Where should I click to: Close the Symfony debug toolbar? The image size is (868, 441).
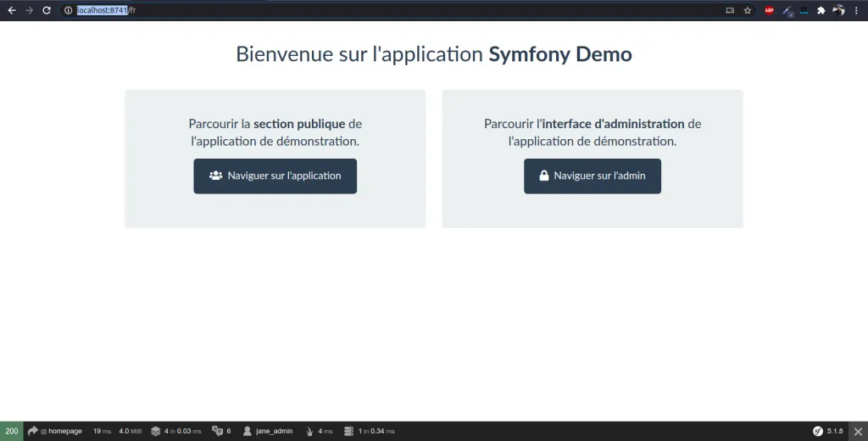(x=858, y=431)
